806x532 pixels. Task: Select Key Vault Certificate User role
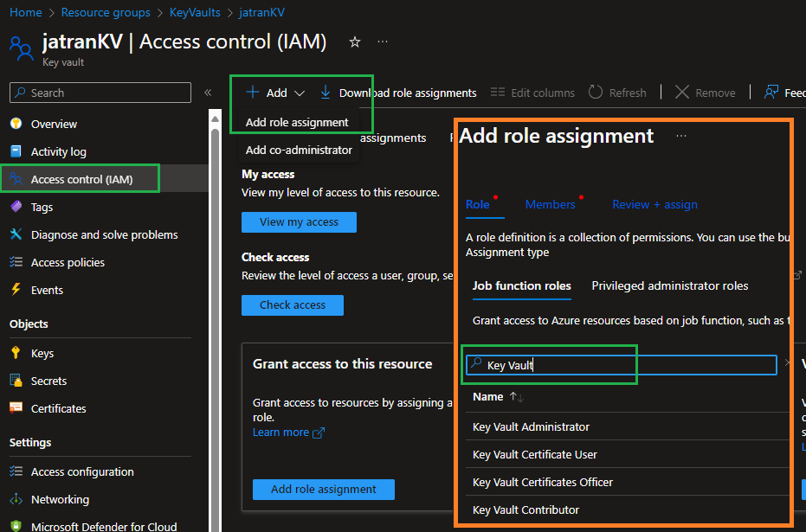pyautogui.click(x=535, y=454)
